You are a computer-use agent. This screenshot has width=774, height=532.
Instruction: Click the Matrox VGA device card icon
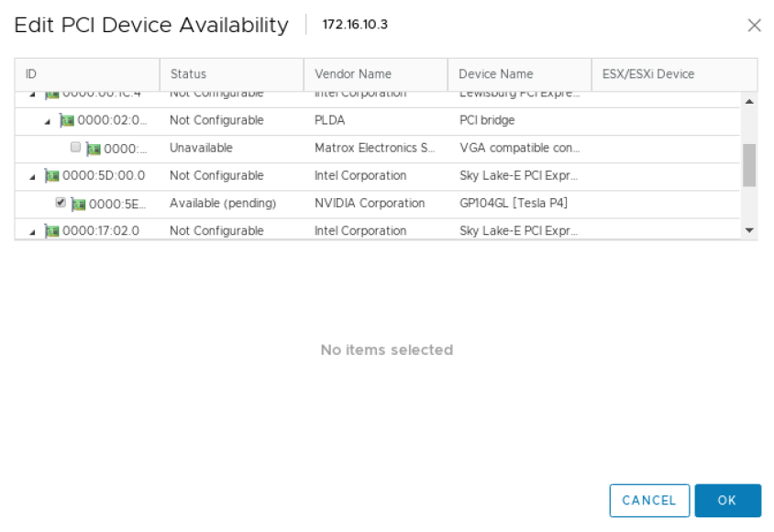(x=93, y=149)
